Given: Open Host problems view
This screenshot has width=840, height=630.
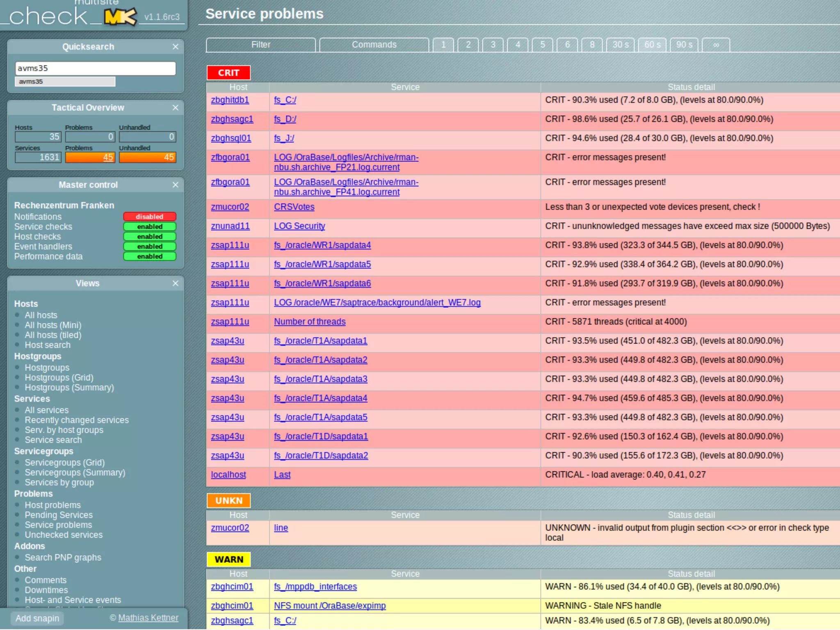Looking at the screenshot, I should [52, 505].
